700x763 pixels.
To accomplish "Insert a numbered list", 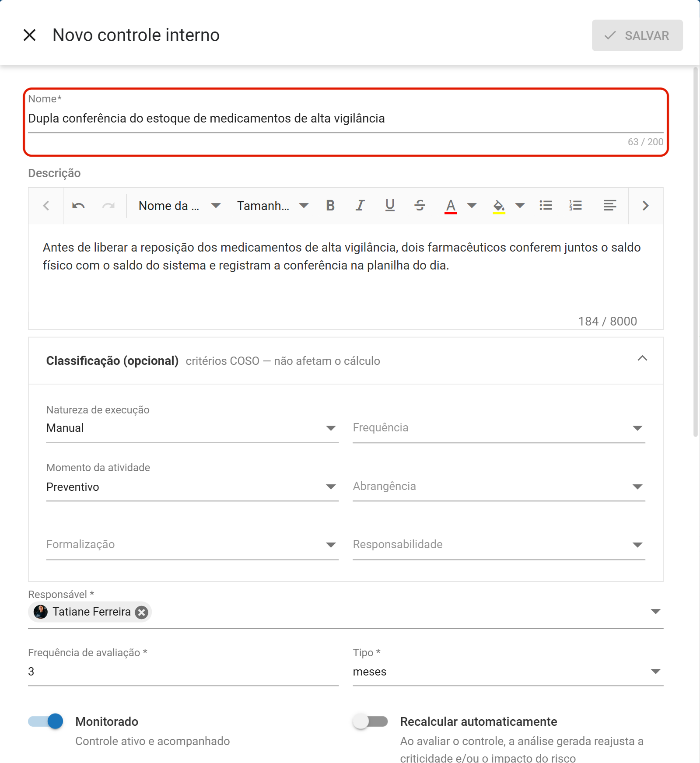I will tap(575, 206).
